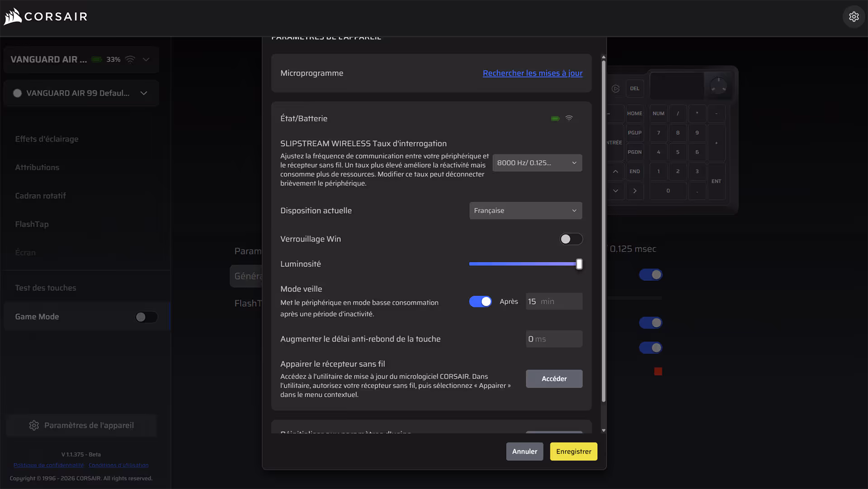Select the up arrow key on keyboard preview
This screenshot has width=868, height=489.
[x=616, y=171]
